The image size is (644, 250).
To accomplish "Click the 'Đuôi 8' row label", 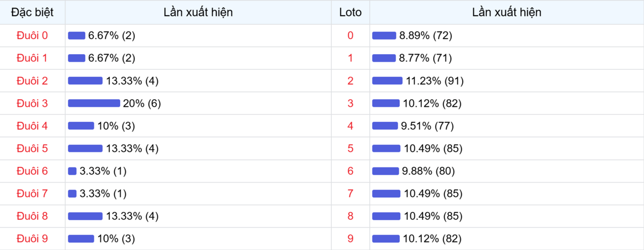I will 32,216.
